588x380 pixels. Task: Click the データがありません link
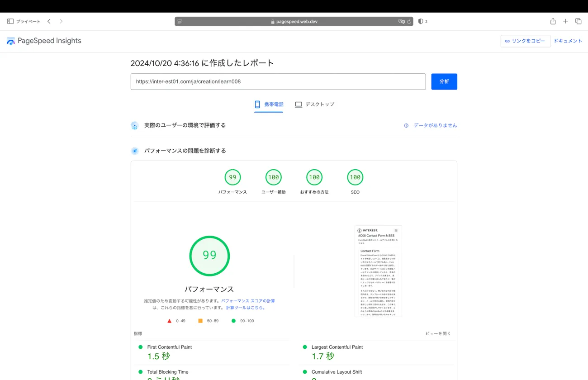(435, 125)
